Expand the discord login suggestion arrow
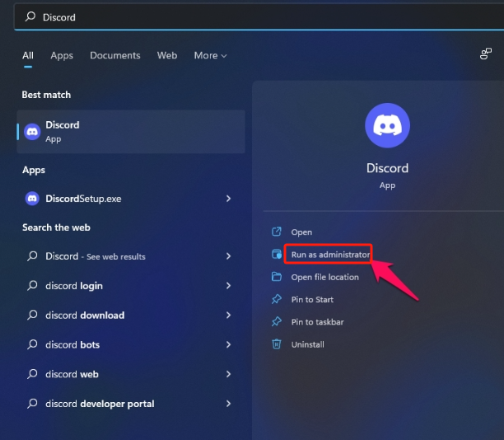The width and height of the screenshot is (504, 440). point(228,286)
